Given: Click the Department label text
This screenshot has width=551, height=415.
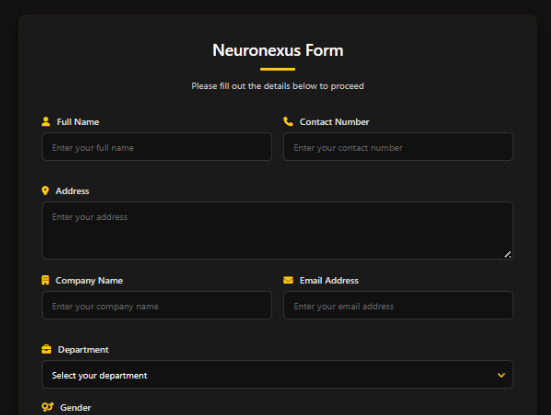Looking at the screenshot, I should [x=83, y=350].
